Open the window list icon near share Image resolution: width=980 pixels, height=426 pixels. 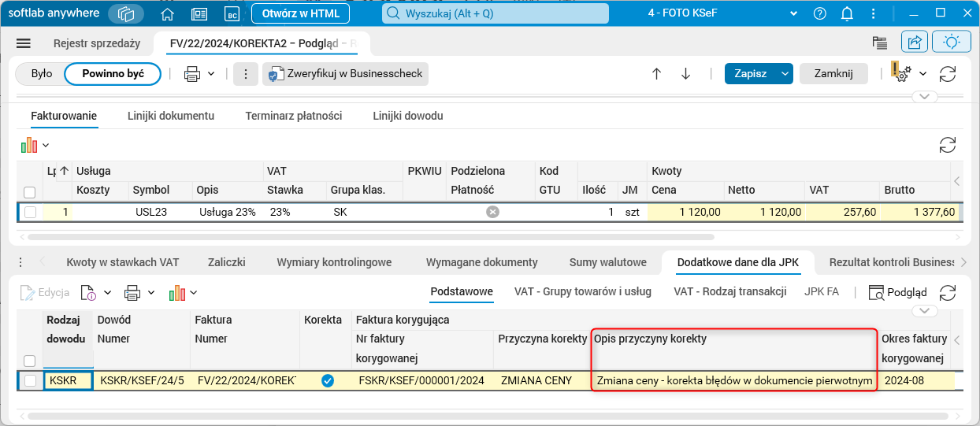880,43
